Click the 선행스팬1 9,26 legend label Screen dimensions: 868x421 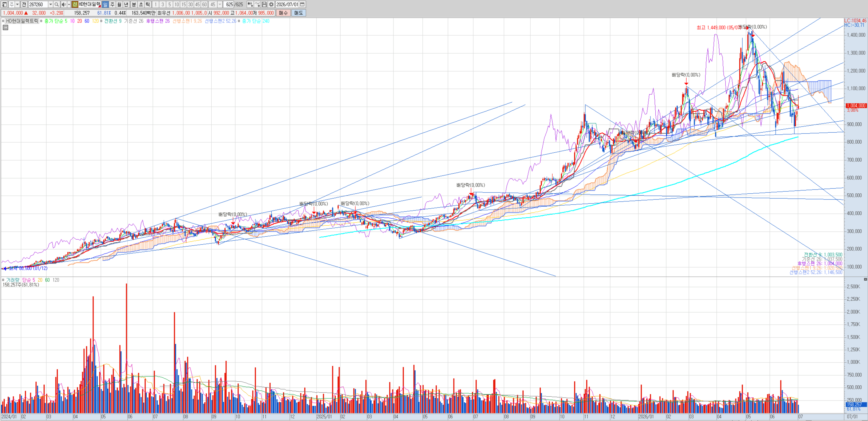[187, 21]
